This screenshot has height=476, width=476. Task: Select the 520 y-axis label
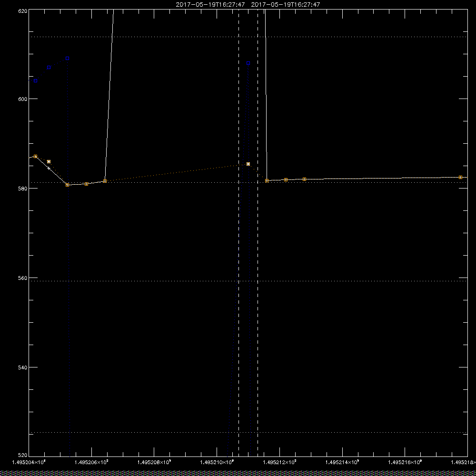[23, 456]
